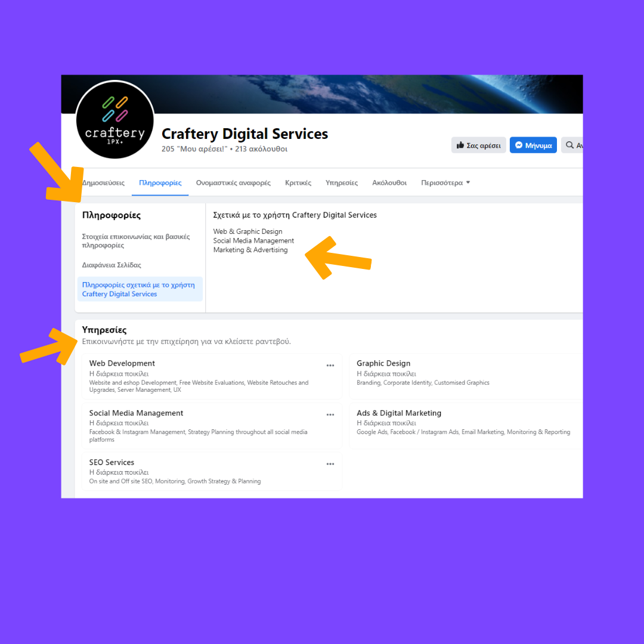Expand the Περισσότερα dropdown arrow

coord(468,182)
